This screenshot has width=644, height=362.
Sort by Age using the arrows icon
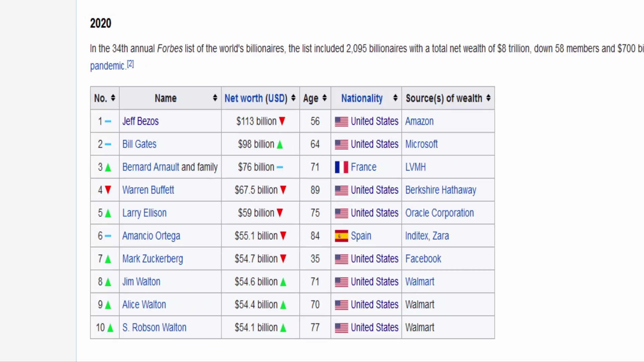pos(324,98)
